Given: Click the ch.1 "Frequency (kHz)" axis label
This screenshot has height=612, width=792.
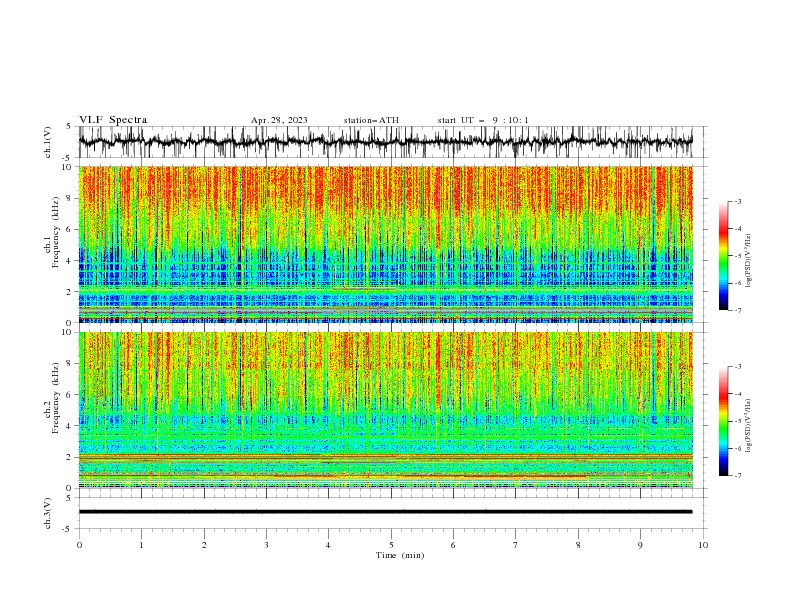Looking at the screenshot, I should 55,233.
